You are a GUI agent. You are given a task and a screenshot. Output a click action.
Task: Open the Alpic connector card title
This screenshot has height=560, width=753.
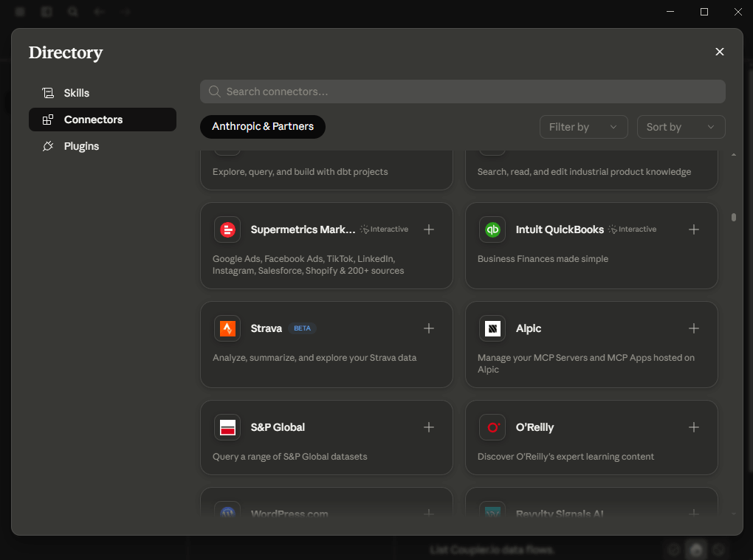[529, 328]
